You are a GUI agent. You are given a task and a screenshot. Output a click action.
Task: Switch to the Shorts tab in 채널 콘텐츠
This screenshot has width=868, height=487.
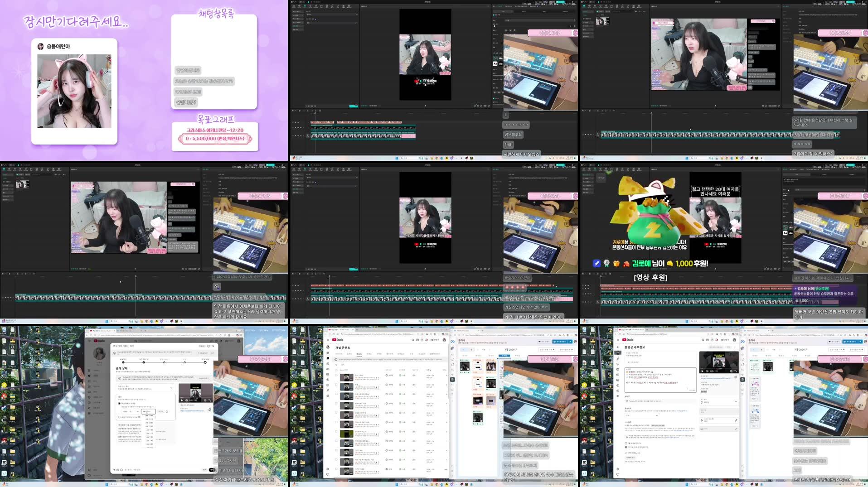point(359,353)
